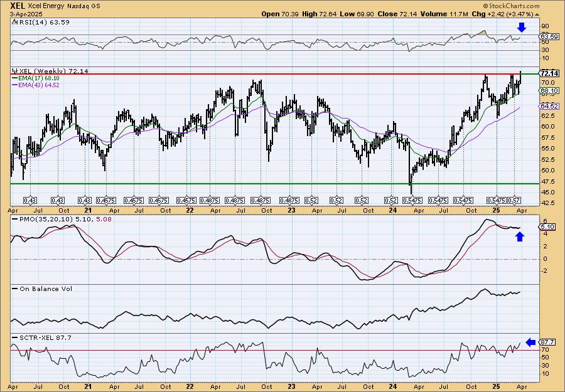Click the 0.57 dividend marker
The width and height of the screenshot is (565, 392).
coord(514,200)
